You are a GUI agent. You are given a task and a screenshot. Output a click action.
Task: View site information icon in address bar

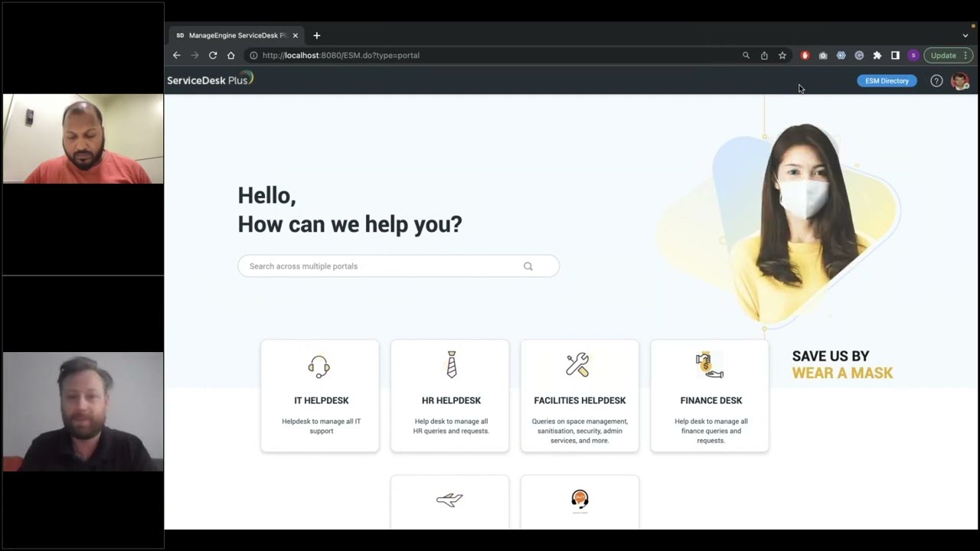point(253,55)
